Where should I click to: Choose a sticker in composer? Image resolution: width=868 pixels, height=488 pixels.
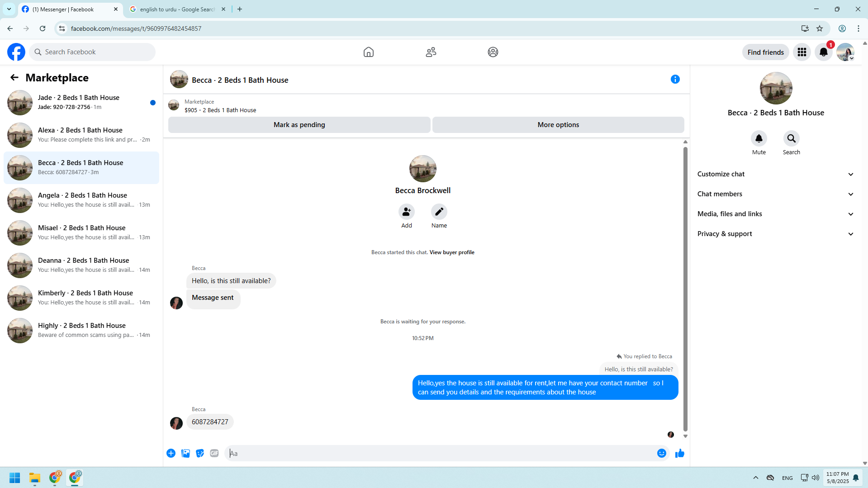pos(200,453)
